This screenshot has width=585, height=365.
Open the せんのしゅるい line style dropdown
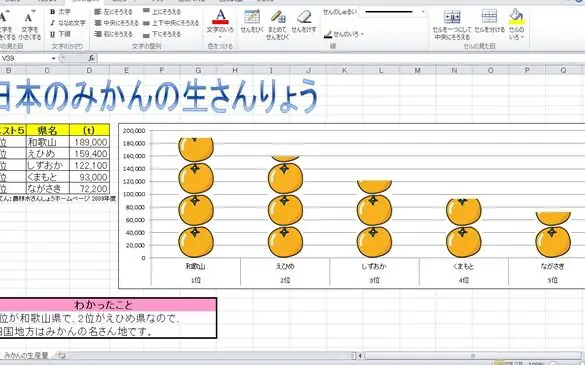coord(423,12)
